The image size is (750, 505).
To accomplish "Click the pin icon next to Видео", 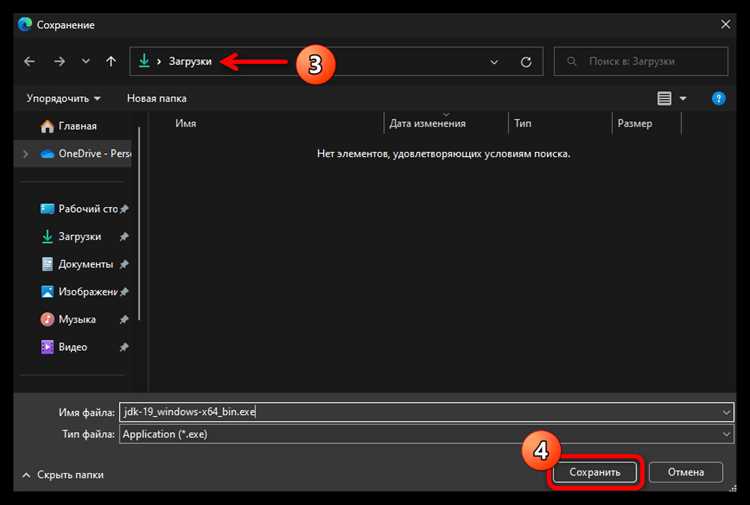I will pyautogui.click(x=124, y=347).
